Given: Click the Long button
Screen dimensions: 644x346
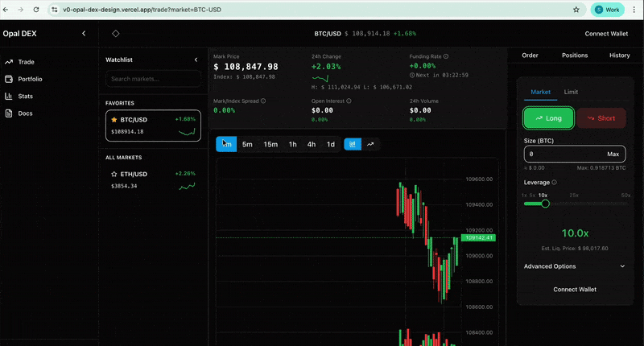Looking at the screenshot, I should tap(548, 118).
